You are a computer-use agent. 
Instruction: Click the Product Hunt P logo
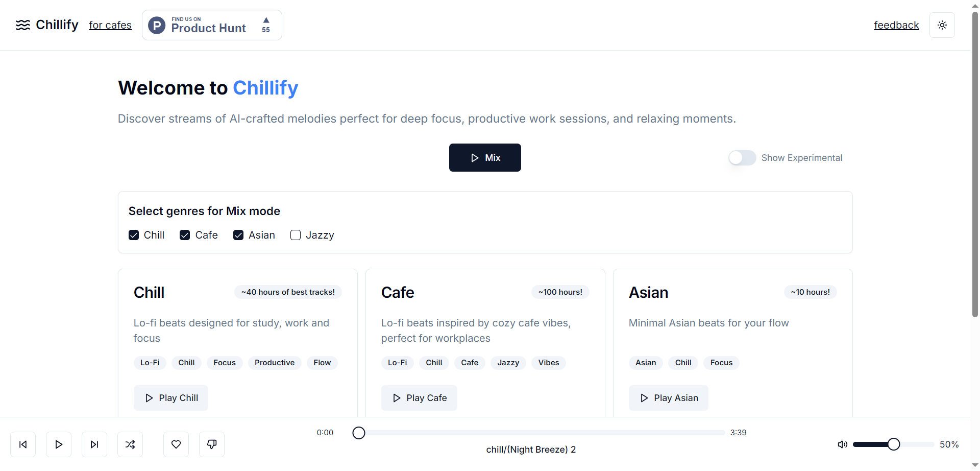tap(157, 25)
